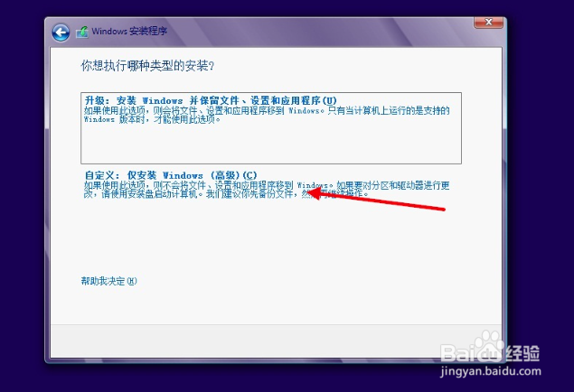This screenshot has height=392, width=574.
Task: Click the 你想执行哪种类型的安装 heading text
Action: tap(147, 66)
